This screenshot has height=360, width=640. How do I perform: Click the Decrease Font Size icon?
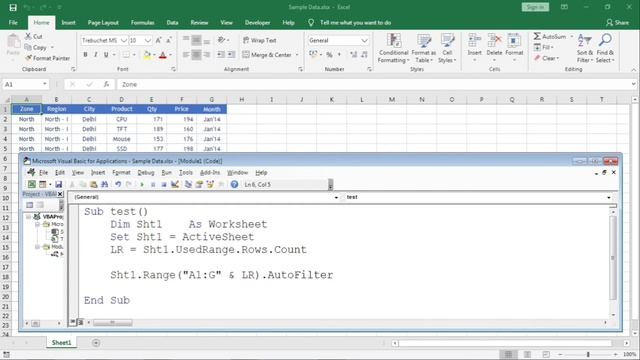[x=169, y=40]
